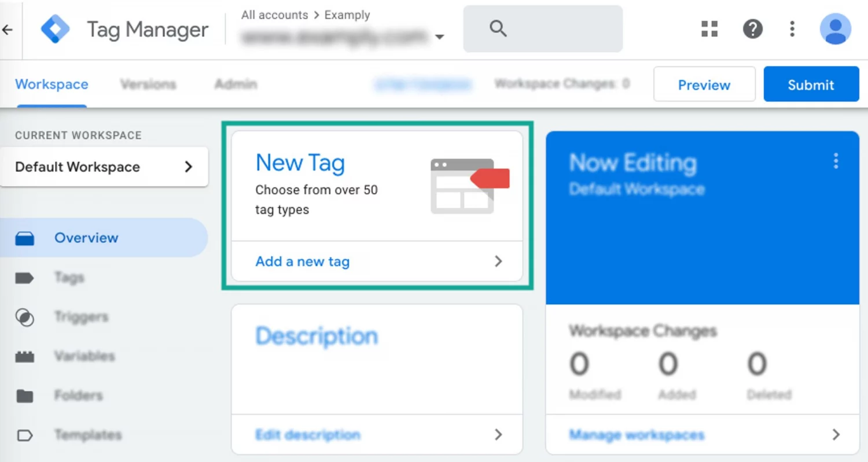868x462 pixels.
Task: Expand the container account dropdown
Action: (440, 36)
